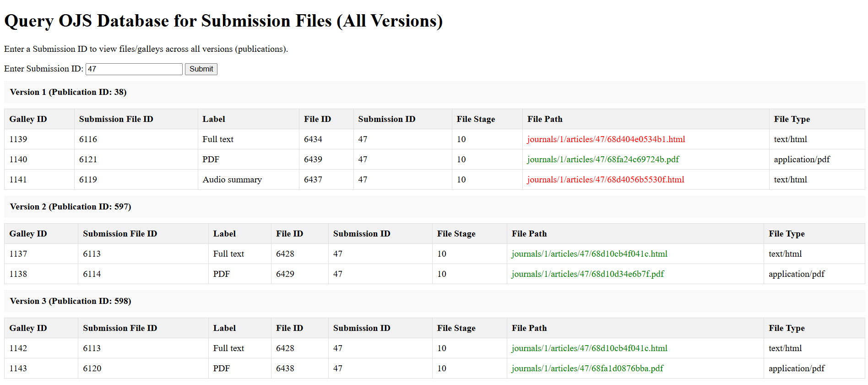The height and width of the screenshot is (385, 868).
Task: Open the 68d10d34e6b7f.pdf file path
Action: 587,274
